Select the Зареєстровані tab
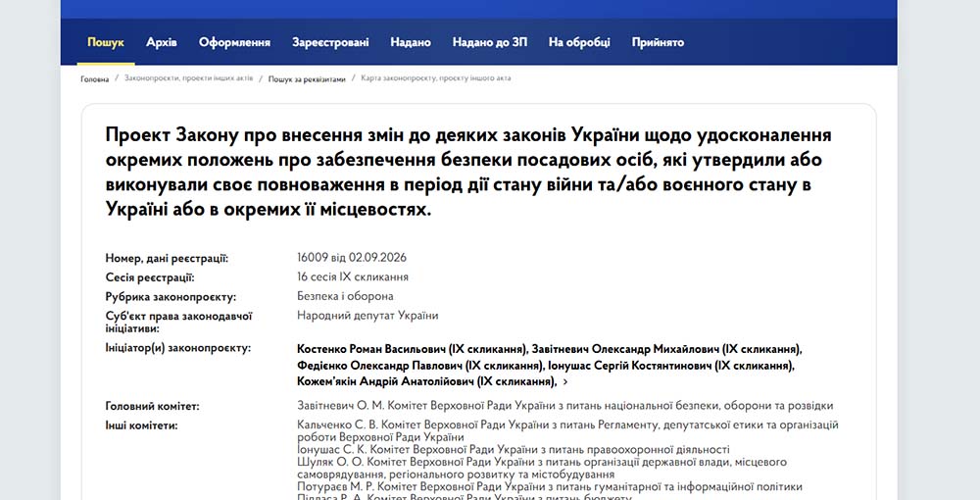Viewport: 980px width, 500px height. pos(330,42)
